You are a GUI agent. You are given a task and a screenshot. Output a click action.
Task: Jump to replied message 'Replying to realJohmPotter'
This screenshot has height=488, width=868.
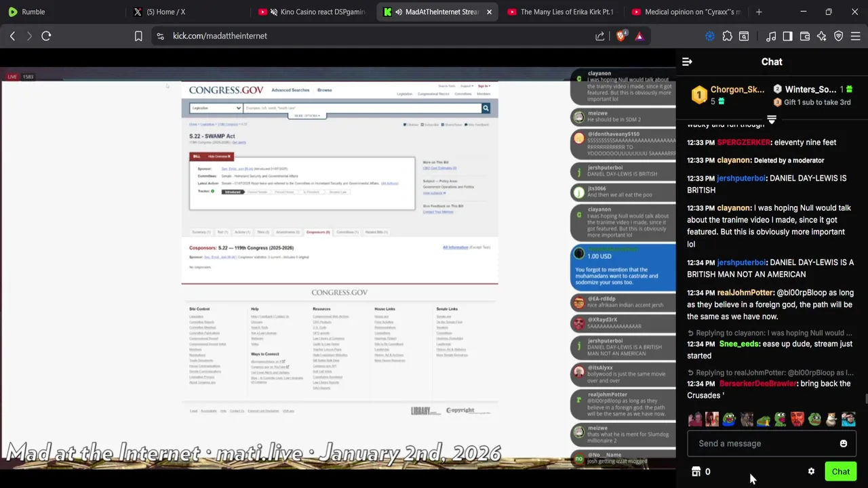point(770,373)
